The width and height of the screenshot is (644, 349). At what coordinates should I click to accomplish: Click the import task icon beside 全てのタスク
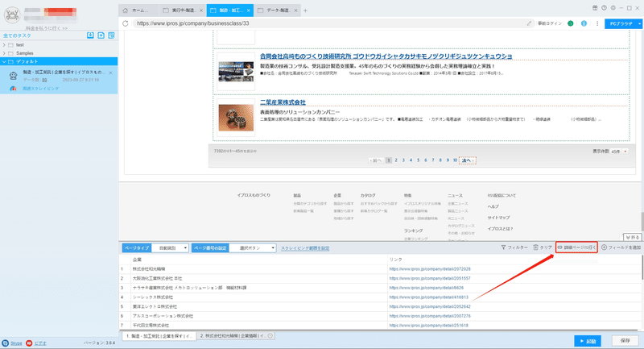90,35
